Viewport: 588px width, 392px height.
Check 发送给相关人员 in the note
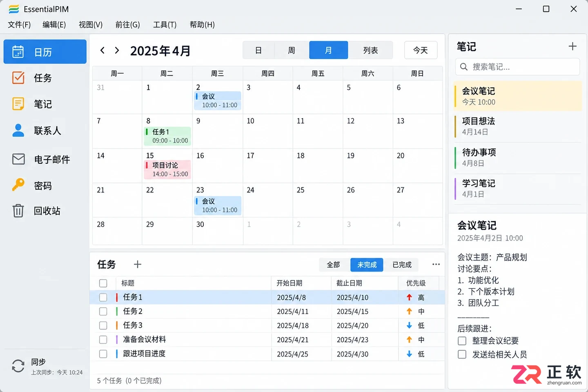(462, 354)
